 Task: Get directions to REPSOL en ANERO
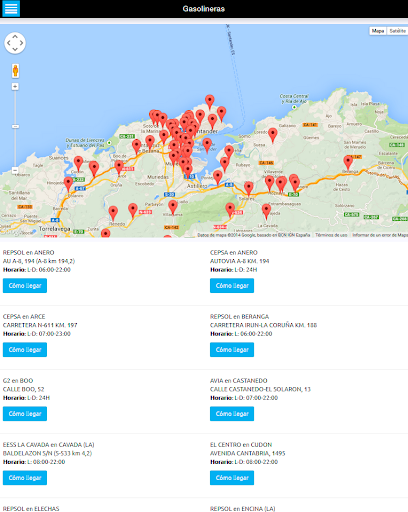(x=25, y=286)
